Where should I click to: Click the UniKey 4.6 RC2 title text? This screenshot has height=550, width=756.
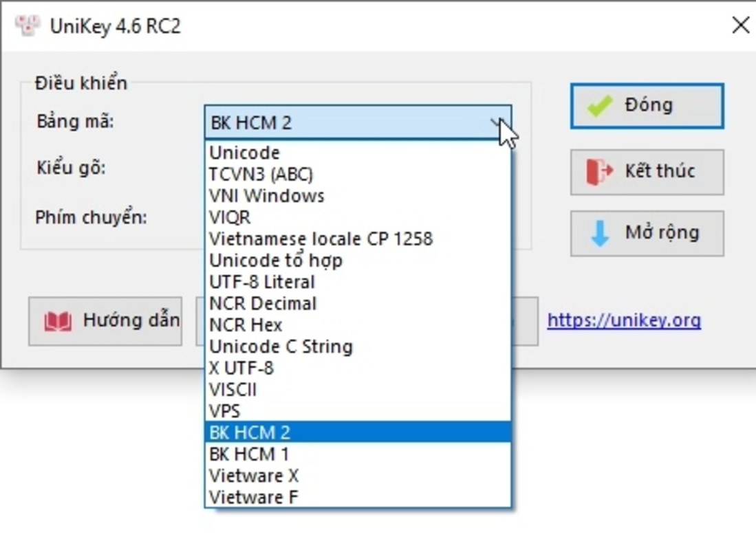pos(116,26)
